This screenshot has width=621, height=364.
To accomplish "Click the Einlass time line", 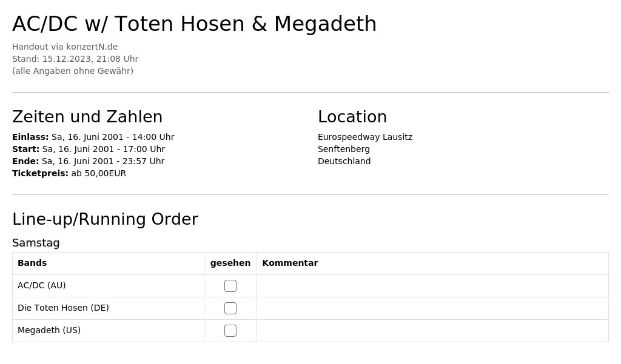I will [93, 137].
